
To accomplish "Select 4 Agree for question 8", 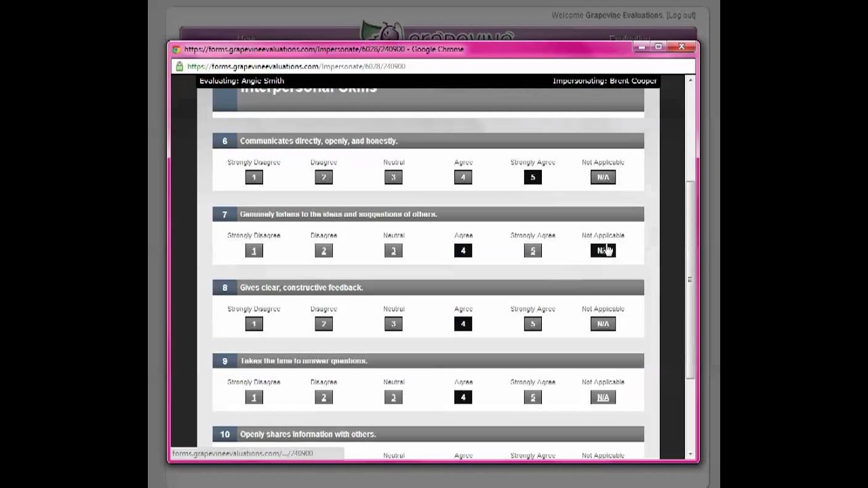I will coord(463,324).
